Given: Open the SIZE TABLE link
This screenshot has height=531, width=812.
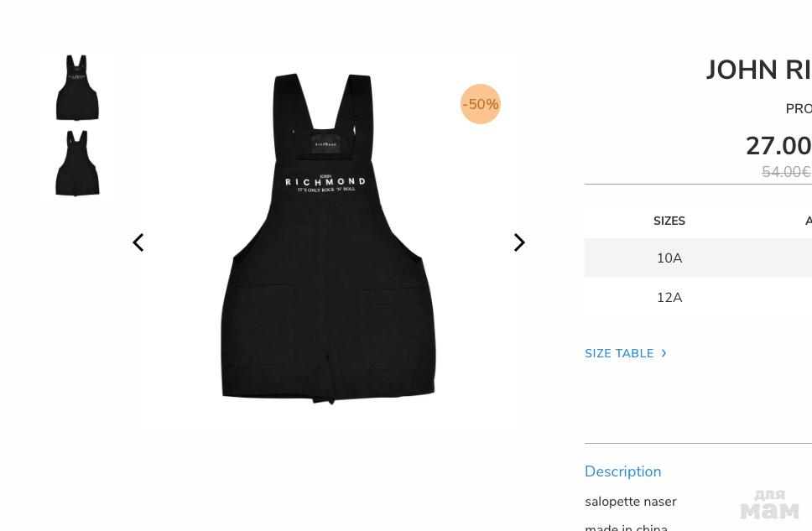Looking at the screenshot, I should [619, 353].
